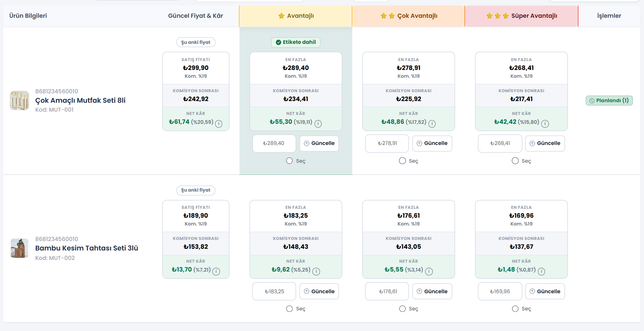
Task: Click Güncelle next to ₺278,91 price
Action: (x=432, y=143)
